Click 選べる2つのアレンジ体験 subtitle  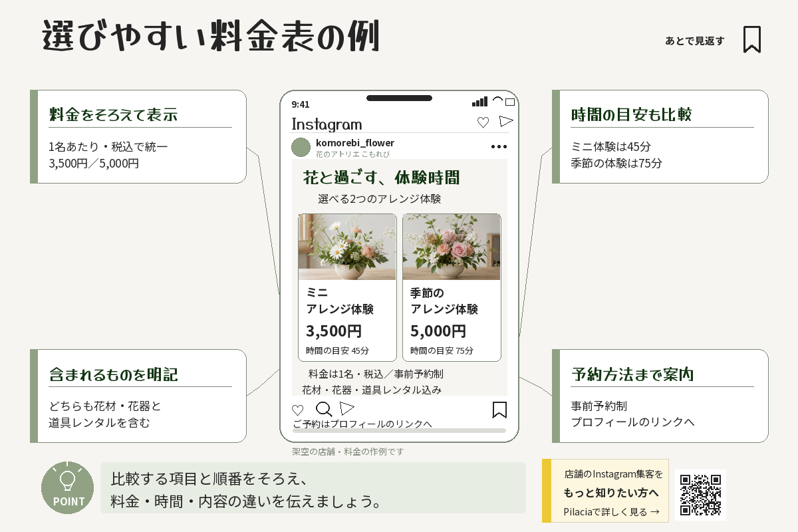point(380,199)
